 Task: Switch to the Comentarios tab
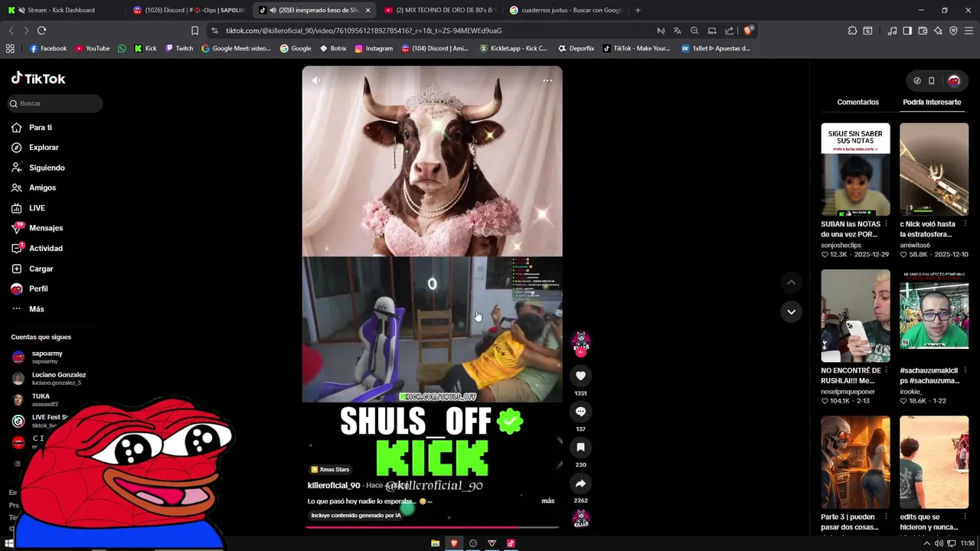pos(858,102)
